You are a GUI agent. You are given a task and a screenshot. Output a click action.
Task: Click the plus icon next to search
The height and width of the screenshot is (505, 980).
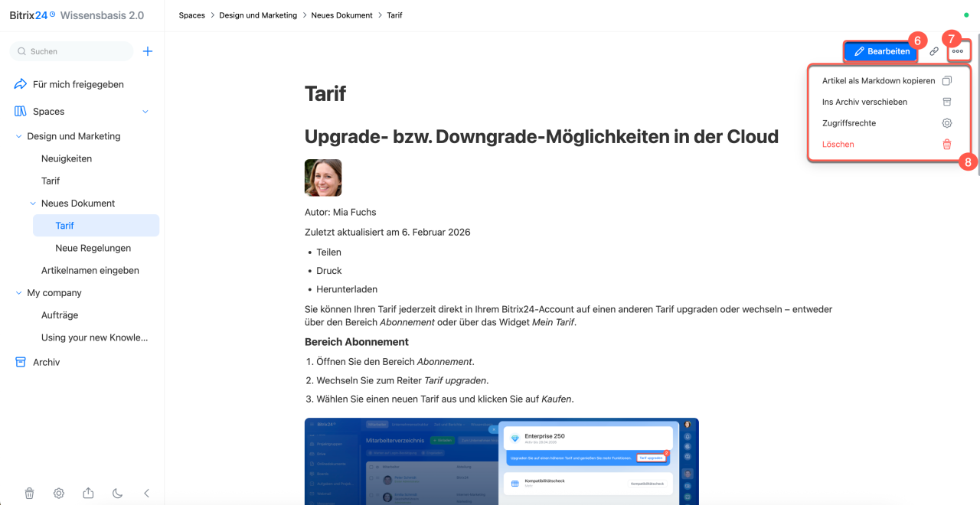(148, 51)
